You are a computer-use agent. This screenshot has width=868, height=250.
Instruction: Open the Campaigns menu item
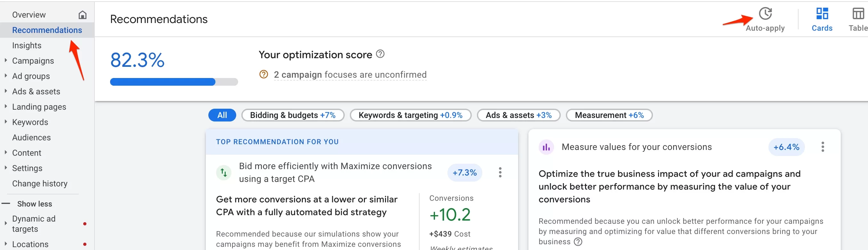click(33, 61)
